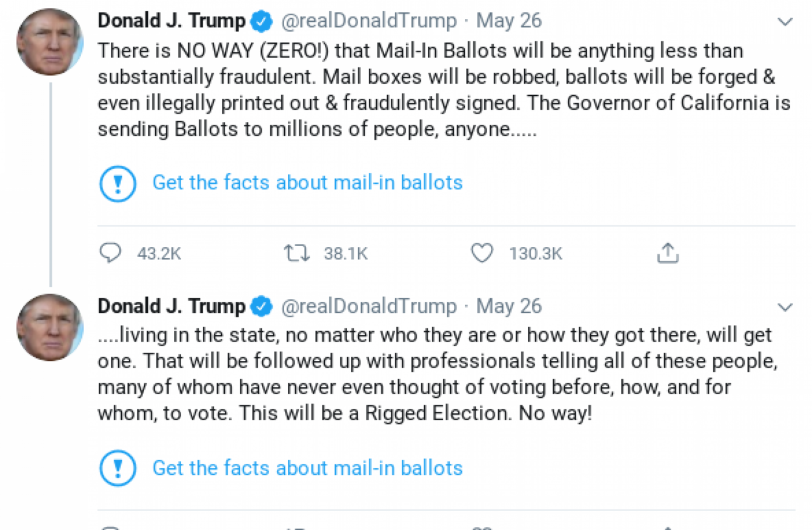Open first tweet's dropdown chevron menu
The width and height of the screenshot is (812, 530).
(x=785, y=22)
